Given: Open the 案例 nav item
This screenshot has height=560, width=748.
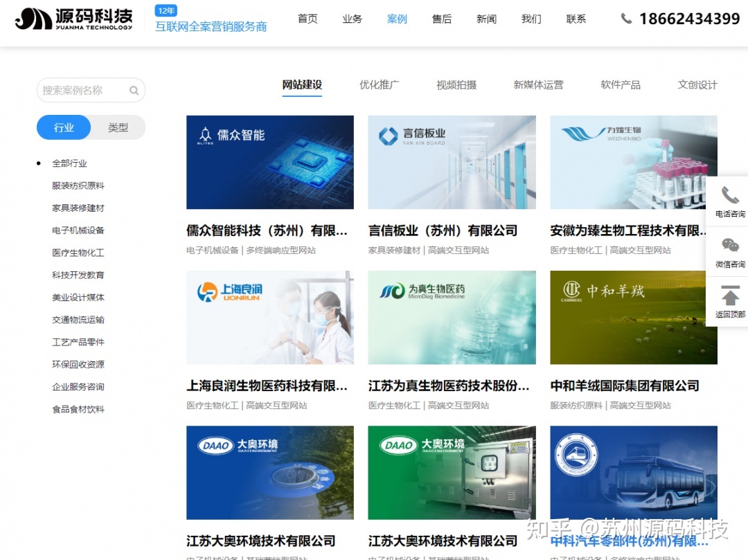Looking at the screenshot, I should click(397, 19).
